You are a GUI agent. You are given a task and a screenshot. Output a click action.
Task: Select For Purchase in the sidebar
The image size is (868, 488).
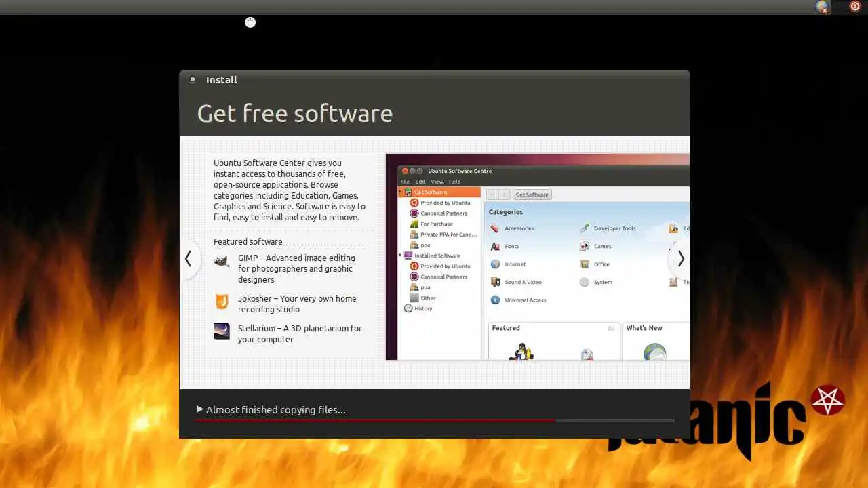pyautogui.click(x=436, y=224)
